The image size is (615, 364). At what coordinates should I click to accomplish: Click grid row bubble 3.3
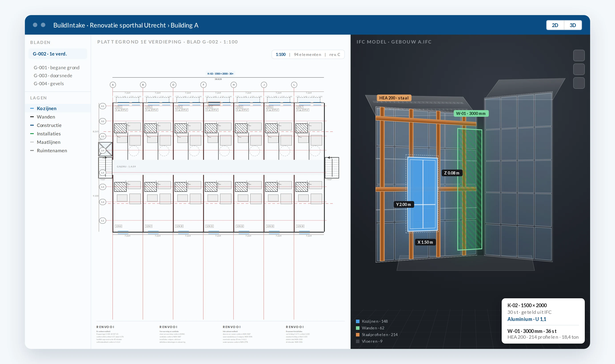click(x=103, y=136)
